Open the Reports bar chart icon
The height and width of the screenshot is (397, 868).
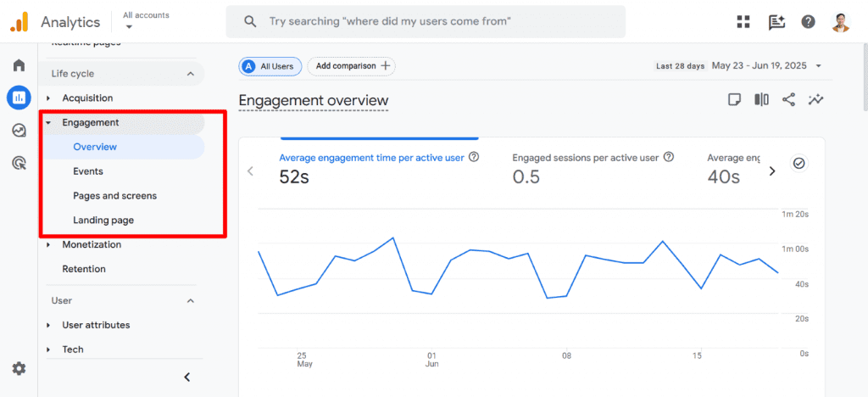pyautogui.click(x=19, y=98)
